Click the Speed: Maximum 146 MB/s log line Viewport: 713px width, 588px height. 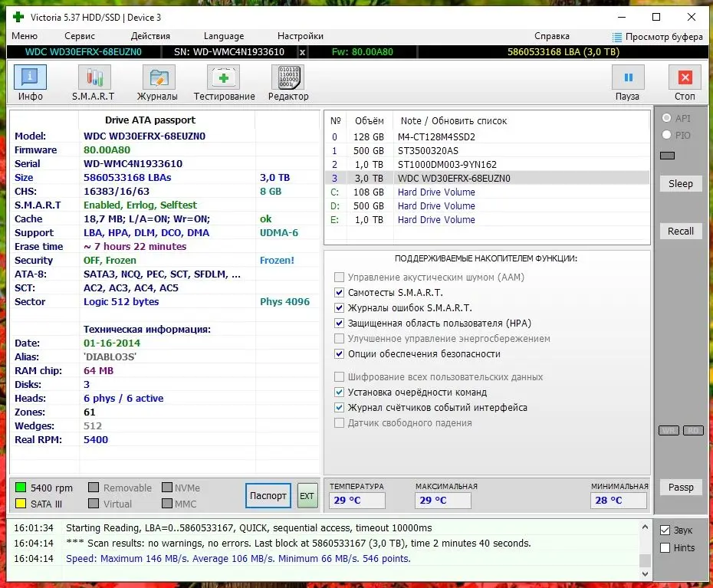(238, 558)
